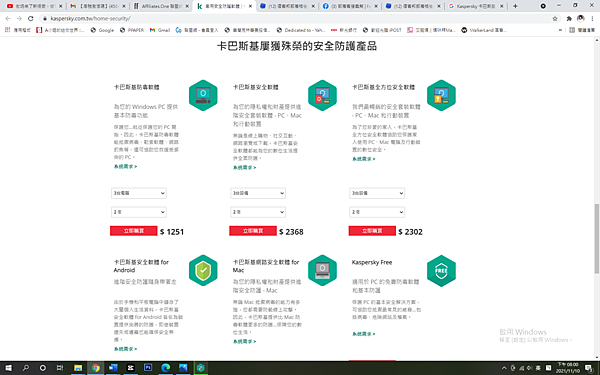This screenshot has height=375, width=600.
Task: Open system requirements link under Android product
Action: click(x=126, y=349)
